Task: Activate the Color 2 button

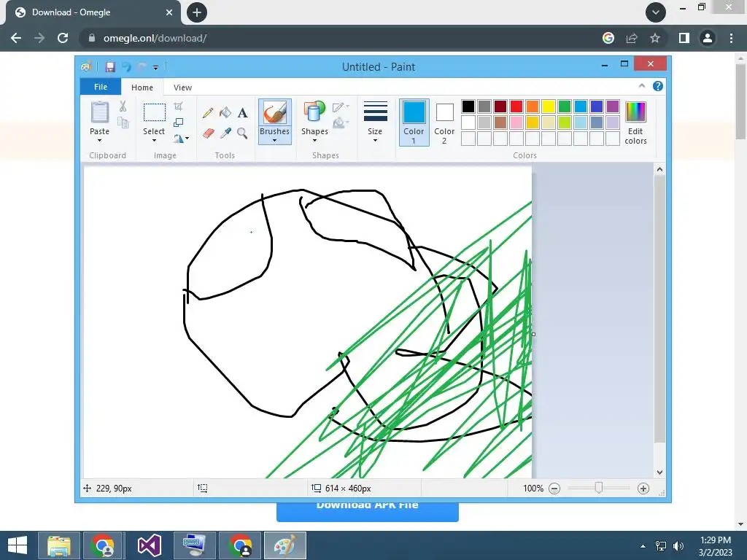Action: click(x=444, y=122)
